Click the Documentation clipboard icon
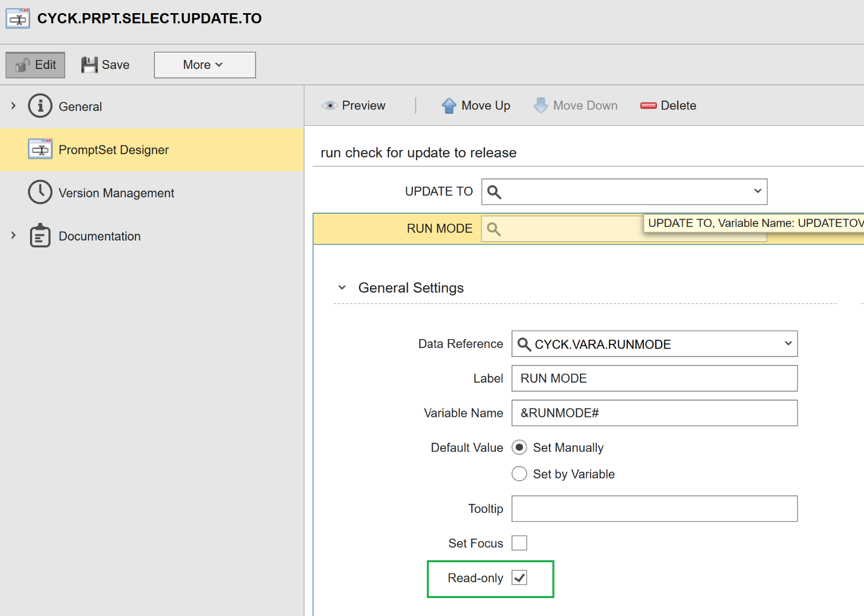 40,236
